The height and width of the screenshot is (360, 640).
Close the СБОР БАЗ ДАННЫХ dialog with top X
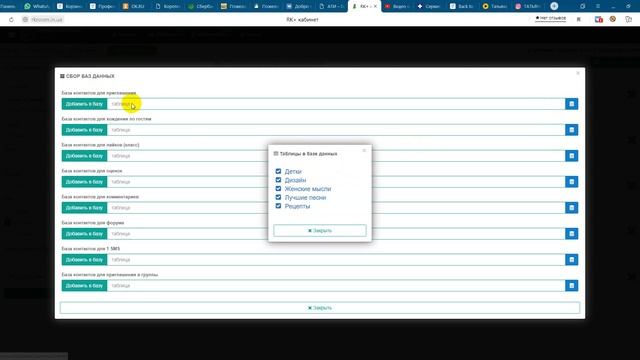point(578,73)
